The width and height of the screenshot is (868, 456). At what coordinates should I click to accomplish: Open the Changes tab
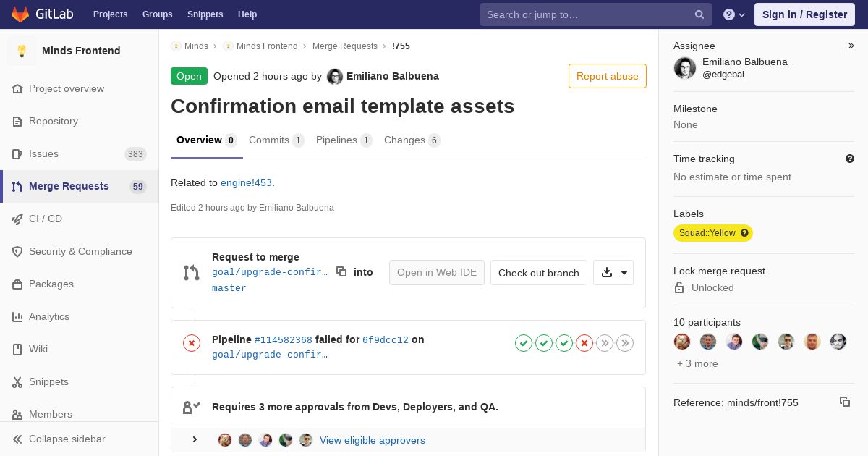(412, 140)
